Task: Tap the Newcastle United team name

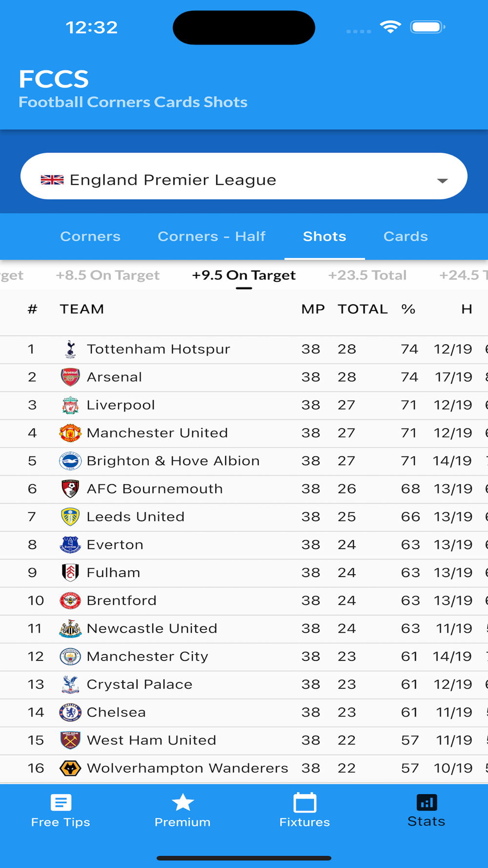Action: (x=152, y=628)
